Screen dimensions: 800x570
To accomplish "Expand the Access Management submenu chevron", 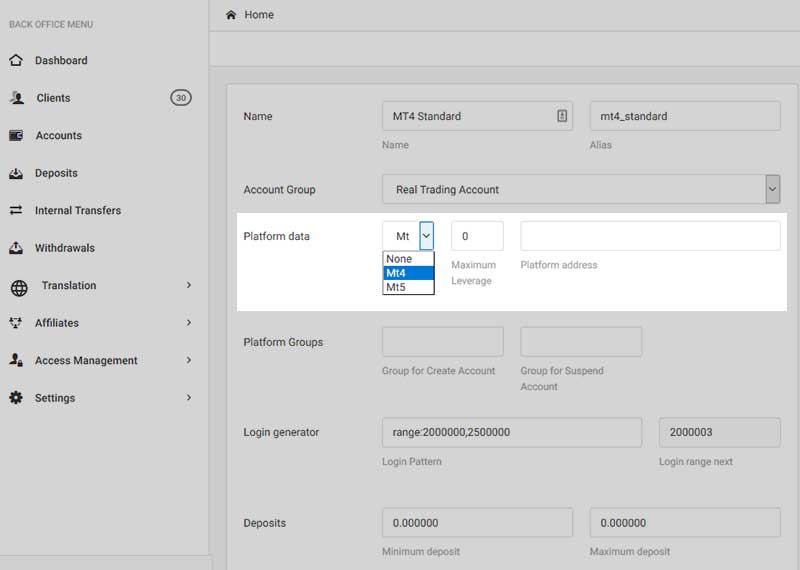I will pyautogui.click(x=188, y=360).
